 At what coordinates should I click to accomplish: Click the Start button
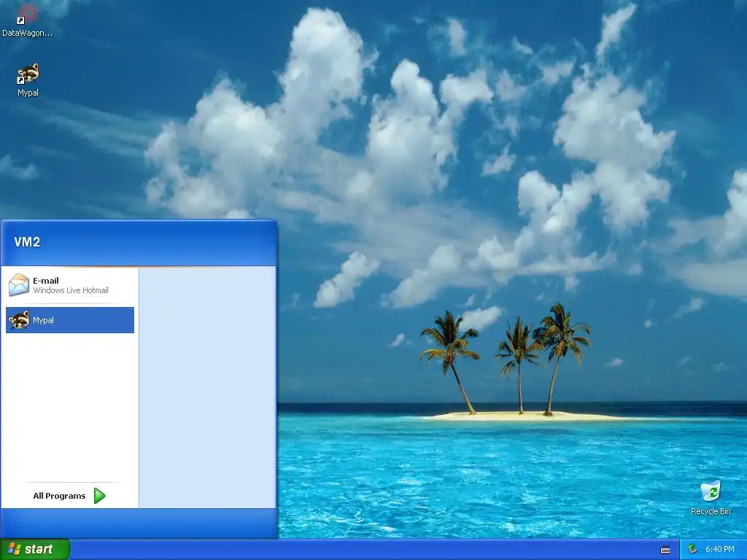(35, 549)
